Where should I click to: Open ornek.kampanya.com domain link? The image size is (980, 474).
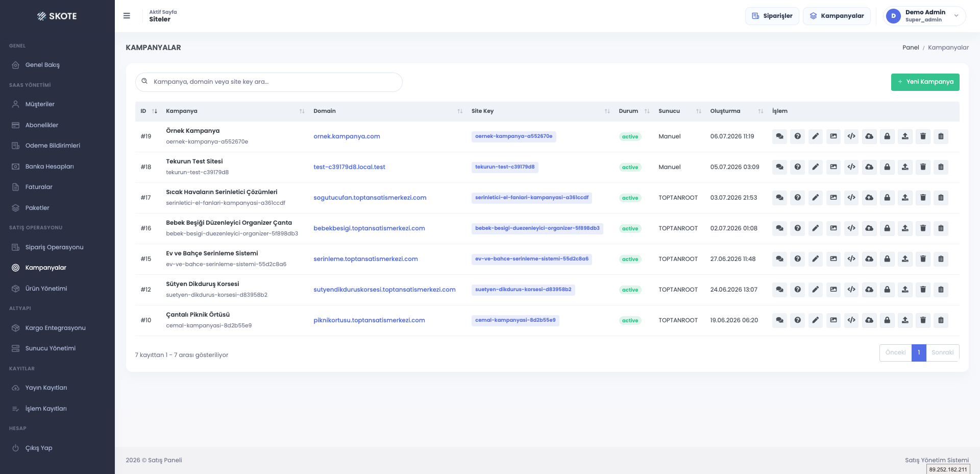347,136
